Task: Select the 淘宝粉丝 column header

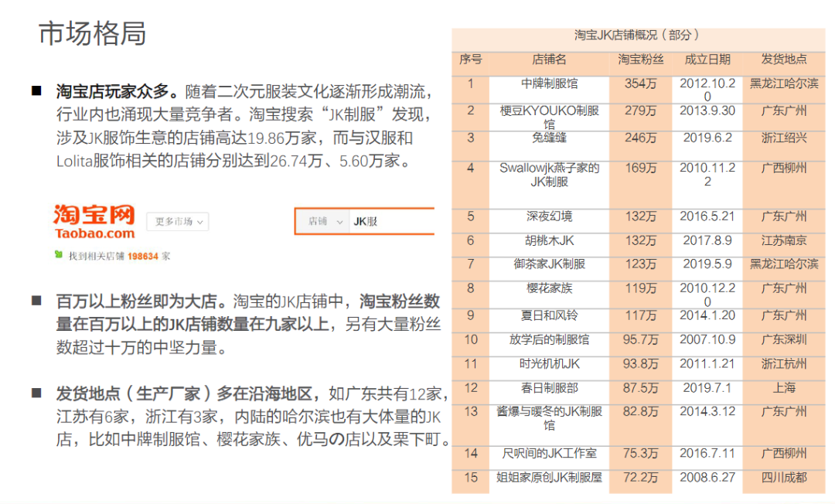Action: pyautogui.click(x=641, y=60)
